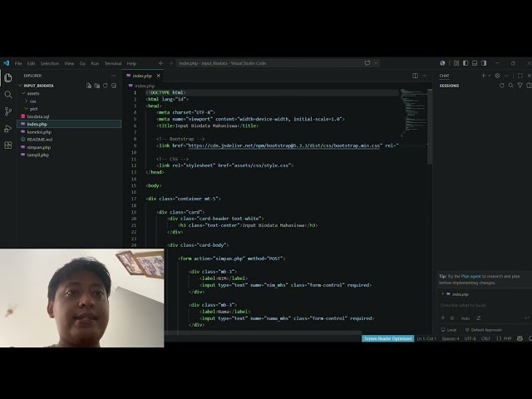The height and width of the screenshot is (399, 532).
Task: Click the chat icon in title bar
Action: click(x=367, y=63)
